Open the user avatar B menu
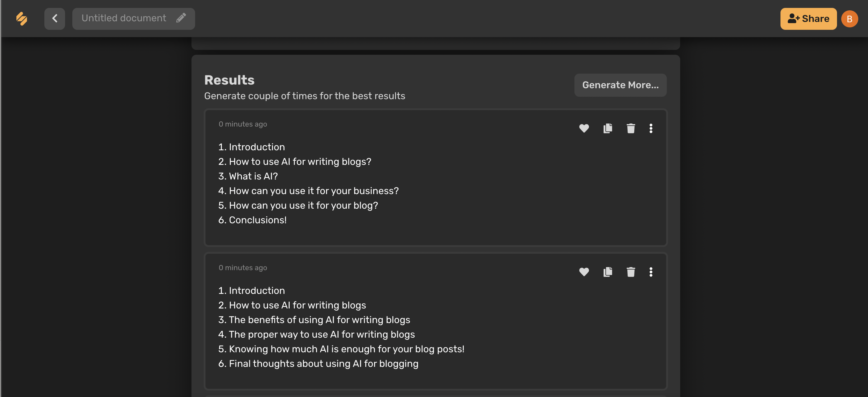This screenshot has width=868, height=397. (x=849, y=19)
